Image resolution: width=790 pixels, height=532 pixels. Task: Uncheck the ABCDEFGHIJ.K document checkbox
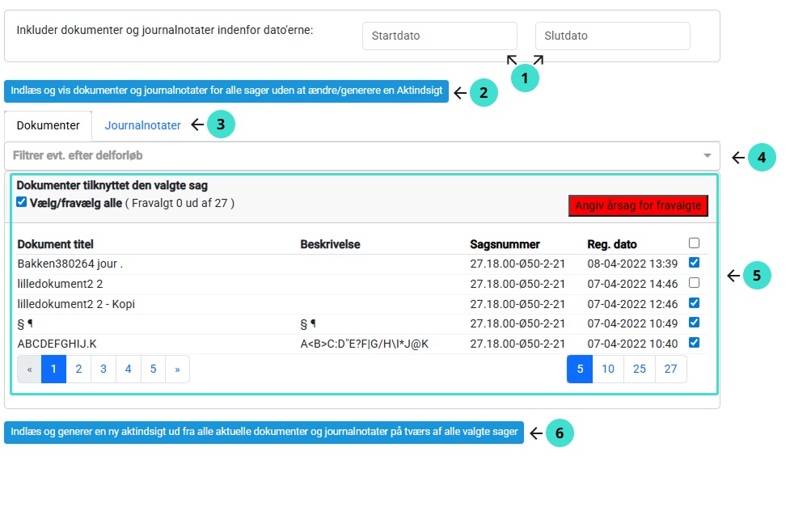coord(694,342)
